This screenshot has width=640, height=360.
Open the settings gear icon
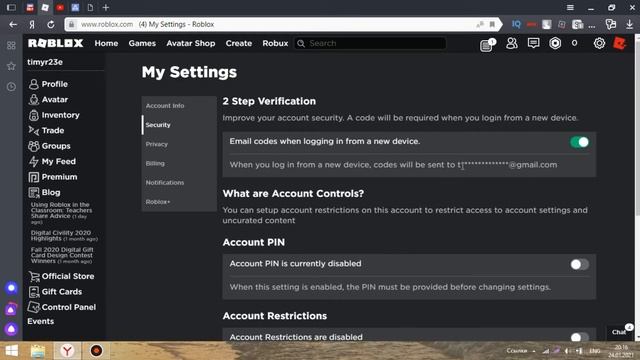[x=599, y=43]
